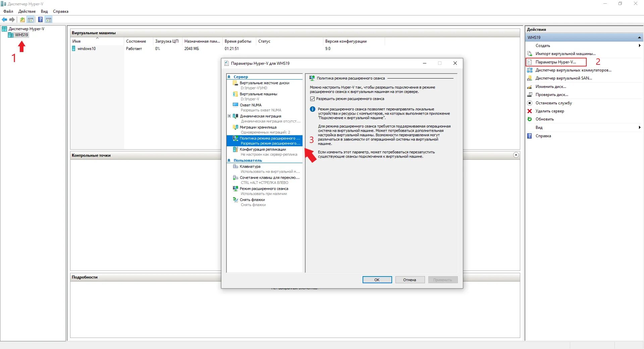Image resolution: width=644 pixels, height=349 pixels.
Task: Click the Stop Service icon
Action: coord(530,103)
